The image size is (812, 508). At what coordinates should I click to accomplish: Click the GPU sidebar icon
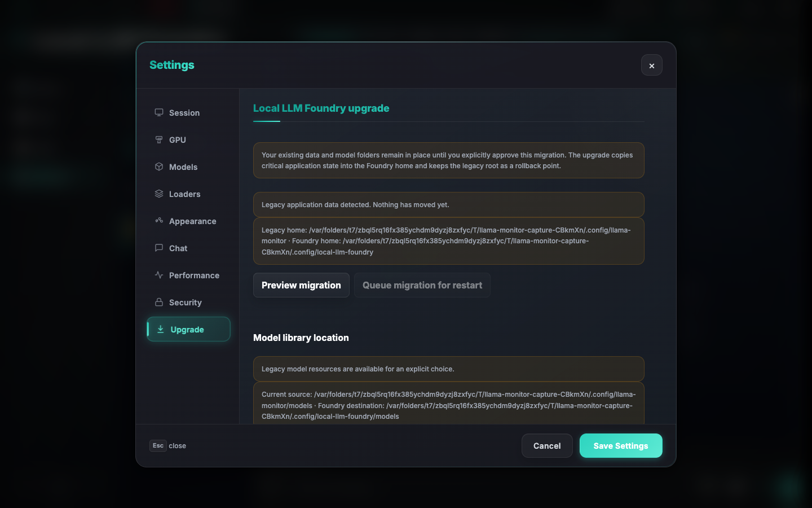[x=159, y=139]
